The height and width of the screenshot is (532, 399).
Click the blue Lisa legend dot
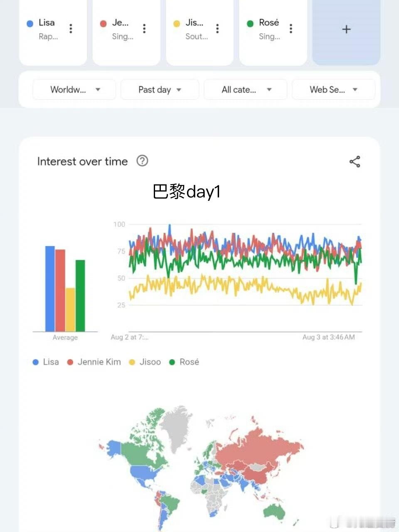pos(36,362)
